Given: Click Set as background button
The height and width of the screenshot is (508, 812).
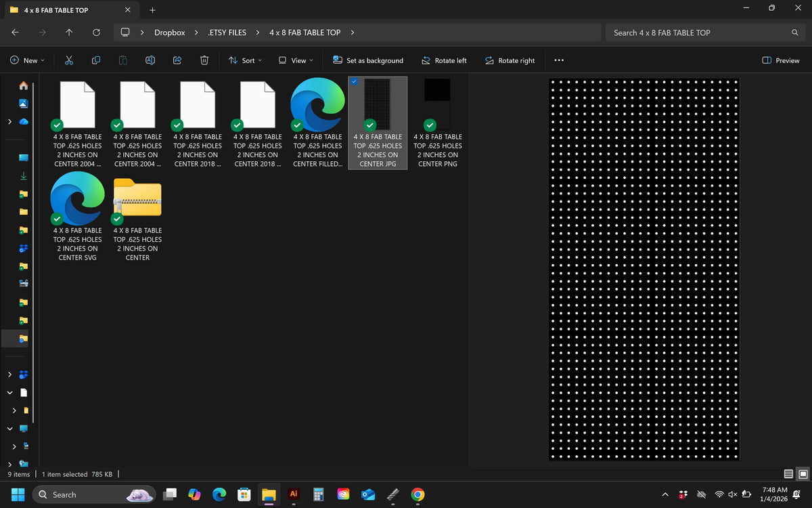Looking at the screenshot, I should (368, 60).
